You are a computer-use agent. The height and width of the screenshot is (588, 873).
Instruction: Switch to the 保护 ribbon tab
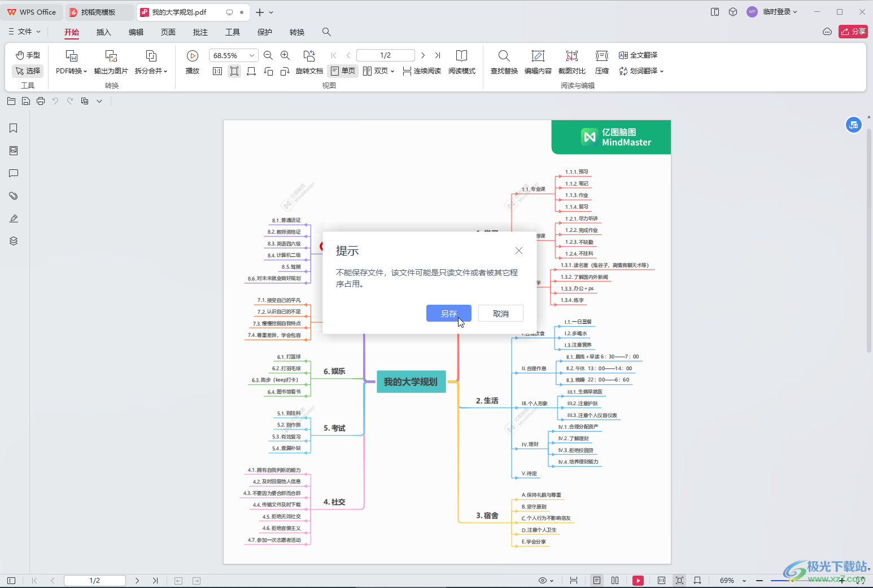click(x=265, y=32)
